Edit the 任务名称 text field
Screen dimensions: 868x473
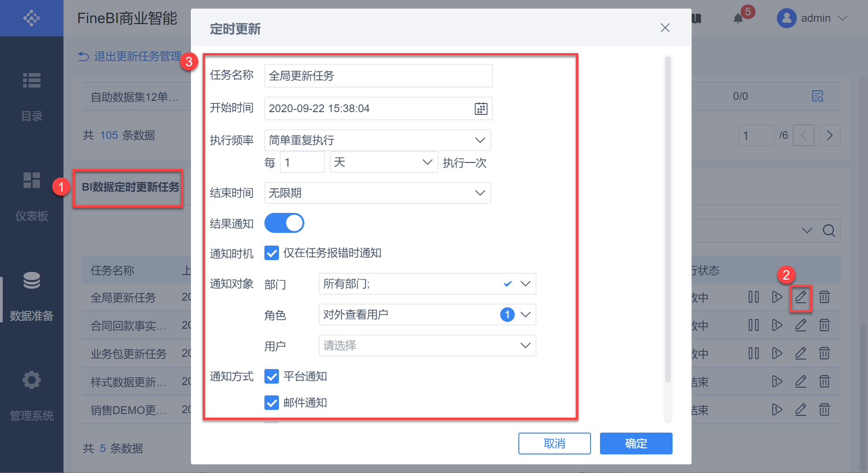(x=378, y=76)
